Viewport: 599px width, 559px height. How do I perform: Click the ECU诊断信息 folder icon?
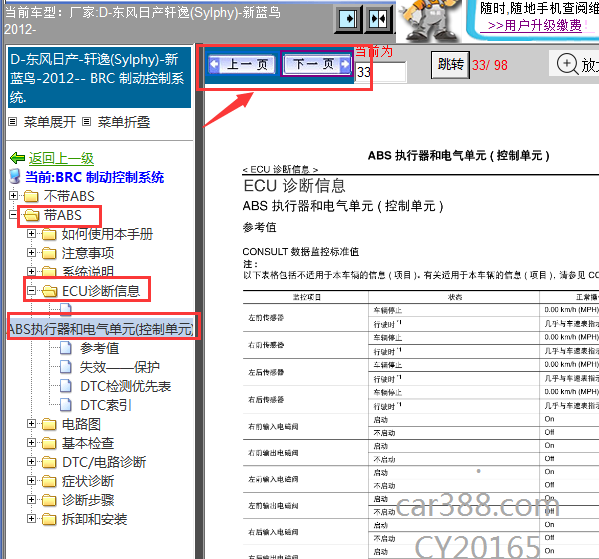point(50,291)
